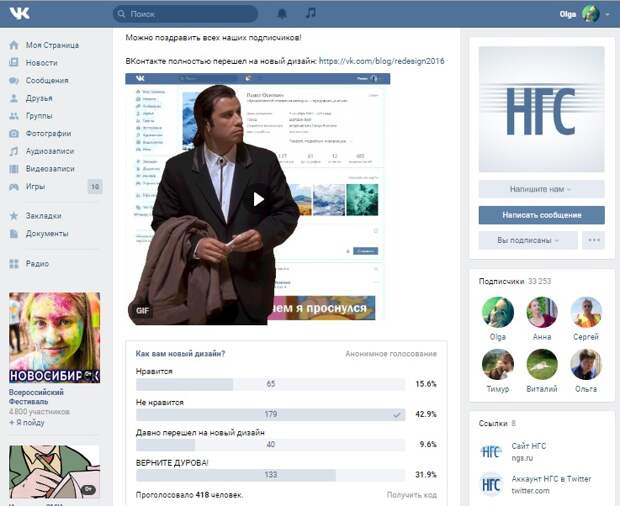Expand the Напишите нам dropdown
Viewport: 620px width, 506px height.
click(541, 189)
